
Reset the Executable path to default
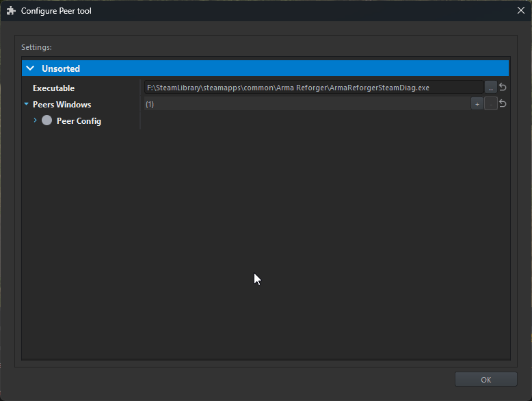click(503, 88)
